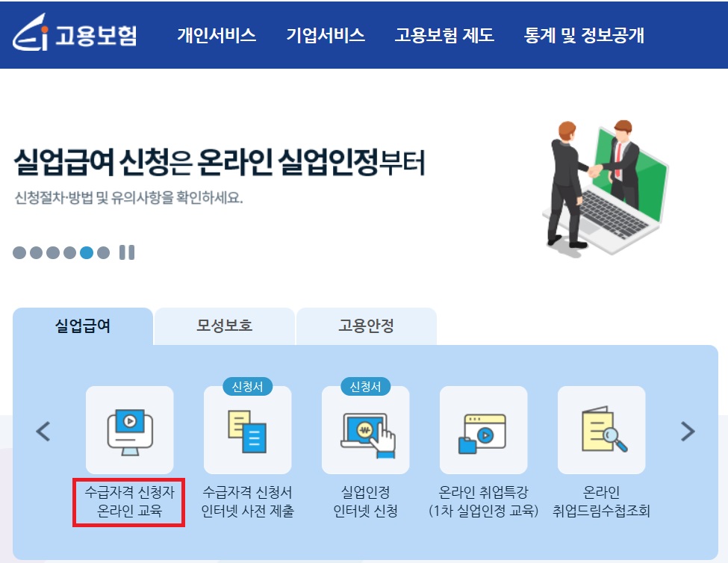Show previous services with left arrow
Viewport: 728px width, 563px height.
[42, 431]
